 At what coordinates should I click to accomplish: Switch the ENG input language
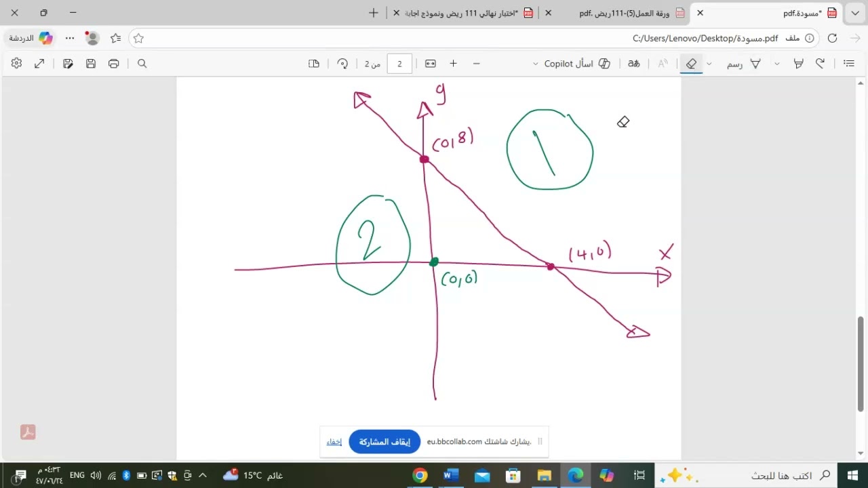(x=77, y=476)
